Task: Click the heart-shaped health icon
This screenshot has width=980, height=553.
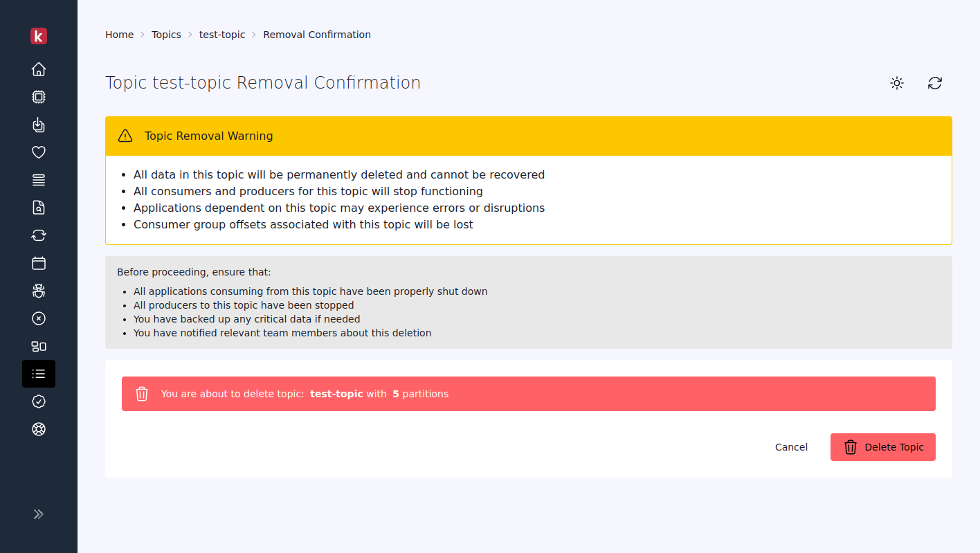Action: pyautogui.click(x=39, y=152)
